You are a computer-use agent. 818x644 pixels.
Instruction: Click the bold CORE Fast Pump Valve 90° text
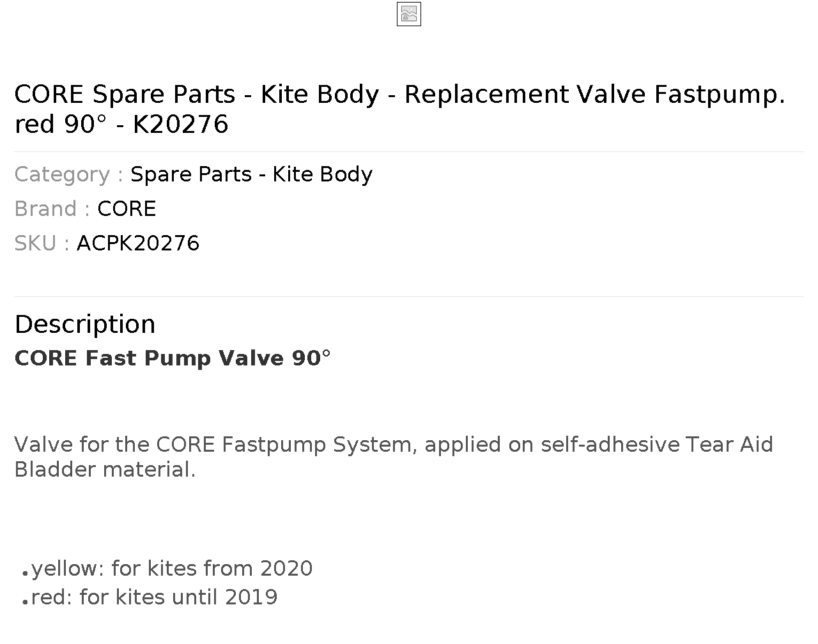pyautogui.click(x=173, y=358)
